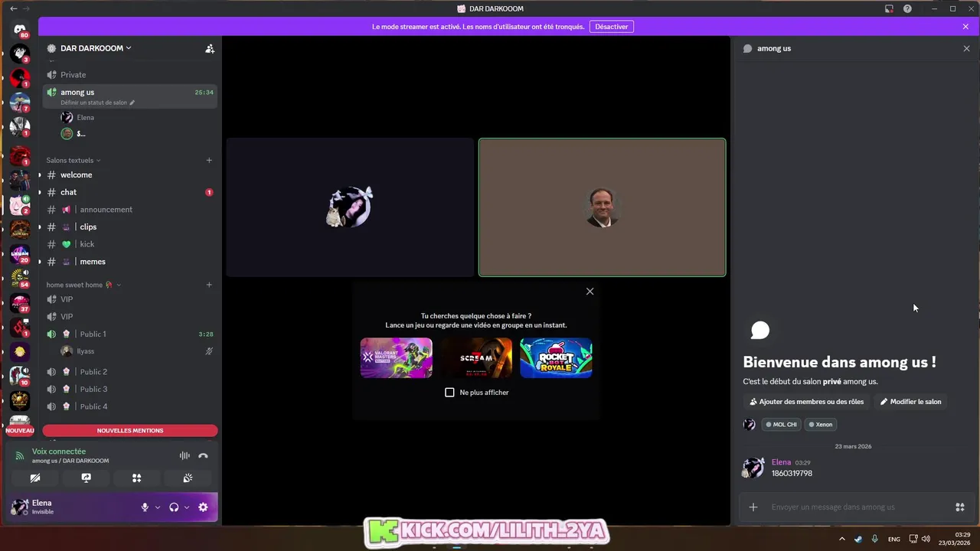Add a channel to Salons textuels

point(209,160)
